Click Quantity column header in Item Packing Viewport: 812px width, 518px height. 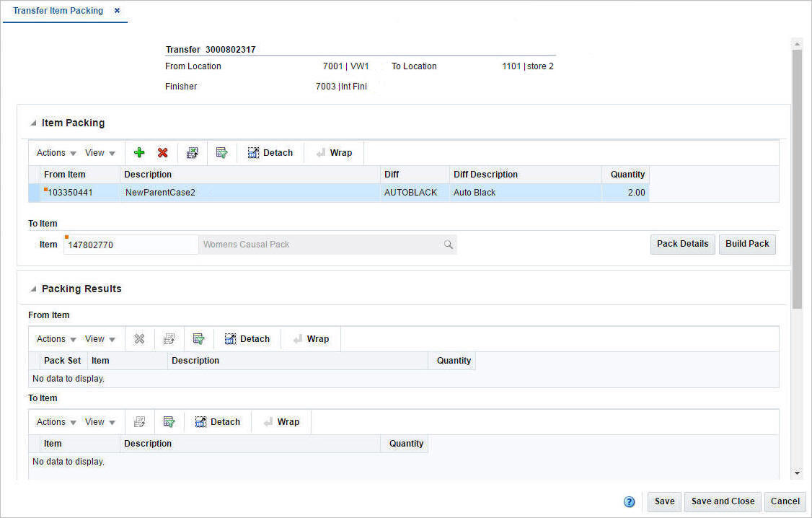[625, 175]
